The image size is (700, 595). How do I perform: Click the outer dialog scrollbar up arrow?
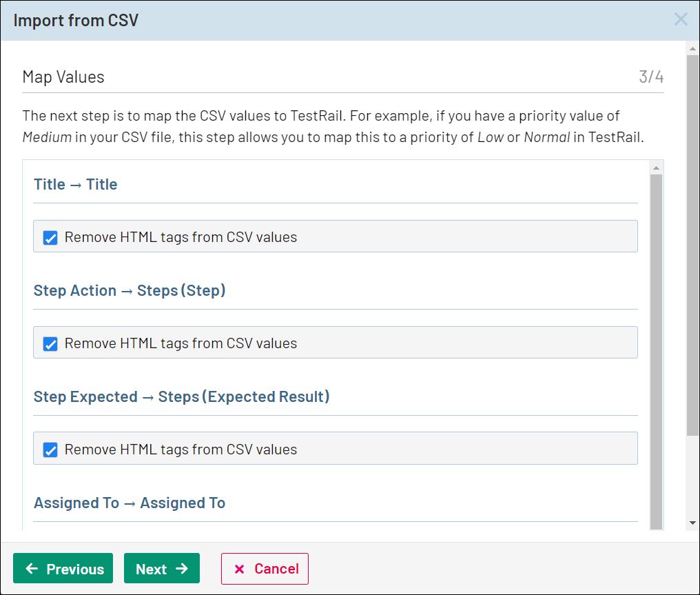(x=693, y=49)
